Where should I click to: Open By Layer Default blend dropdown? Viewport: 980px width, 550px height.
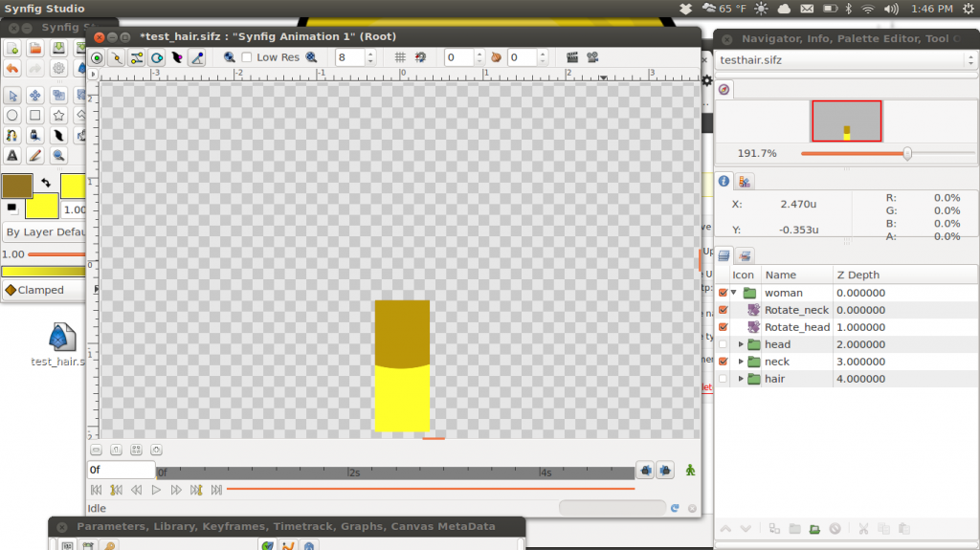[44, 231]
